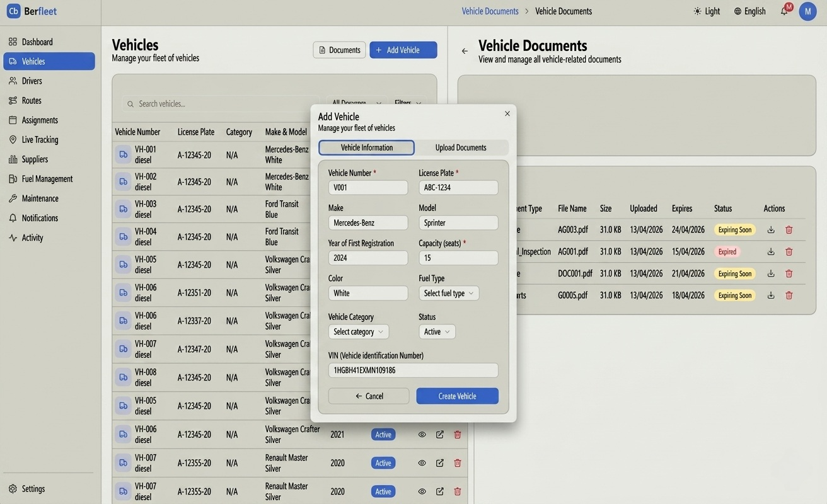Click the Vehicle Documents breadcrumb link

[490, 11]
